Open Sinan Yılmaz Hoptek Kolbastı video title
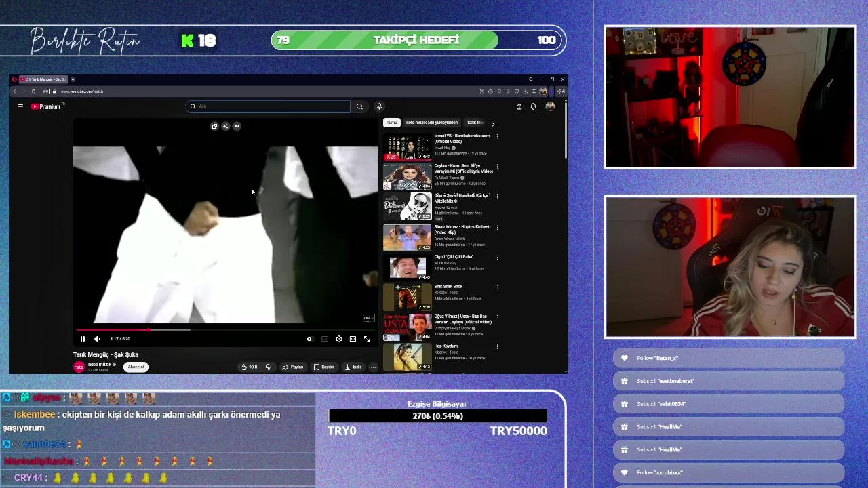The height and width of the screenshot is (488, 868). [462, 230]
